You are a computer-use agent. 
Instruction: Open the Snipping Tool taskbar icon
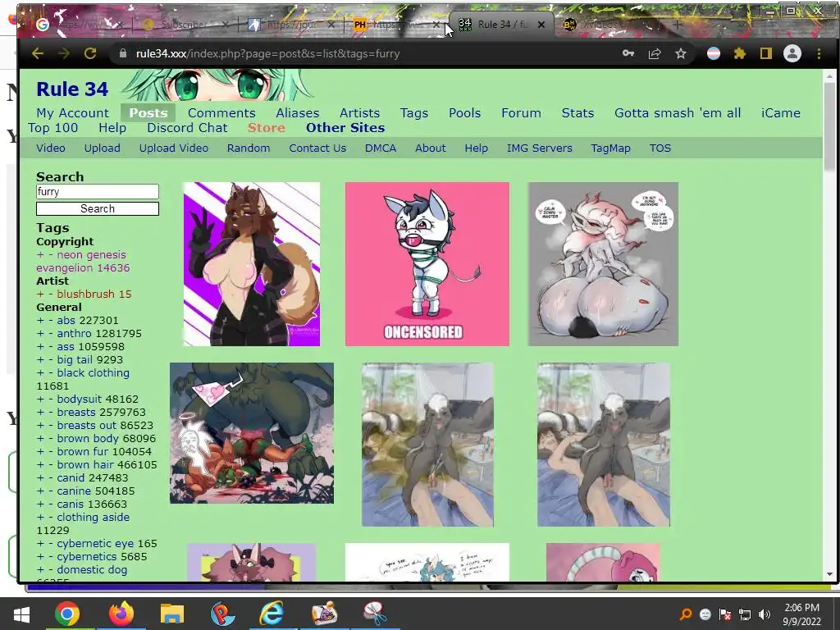click(375, 614)
